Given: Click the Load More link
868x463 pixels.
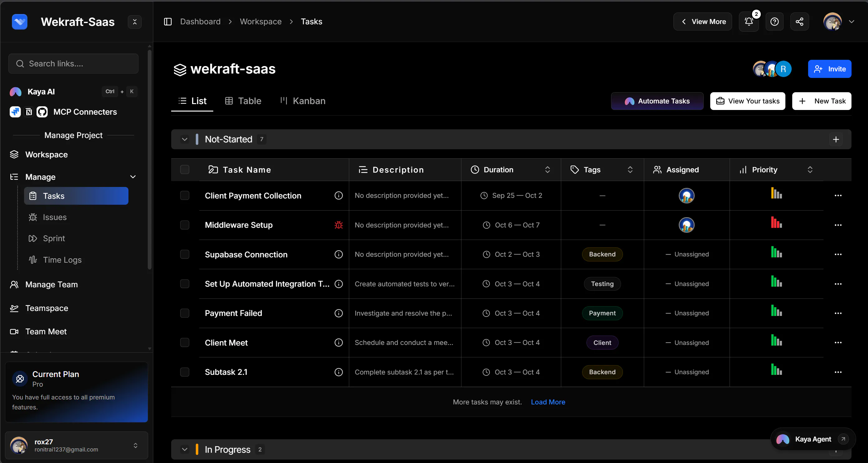Looking at the screenshot, I should 548,402.
